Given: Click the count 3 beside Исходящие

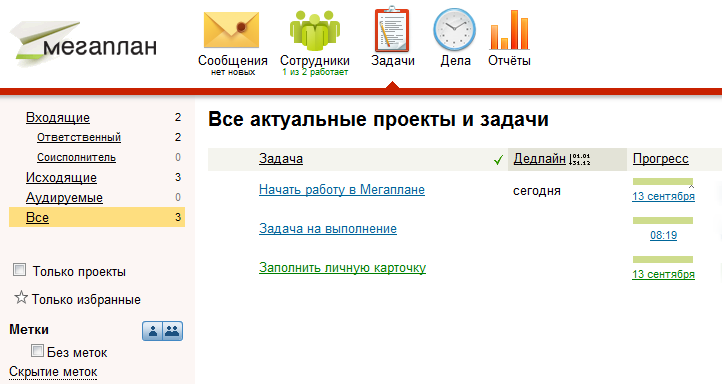Looking at the screenshot, I should (178, 177).
